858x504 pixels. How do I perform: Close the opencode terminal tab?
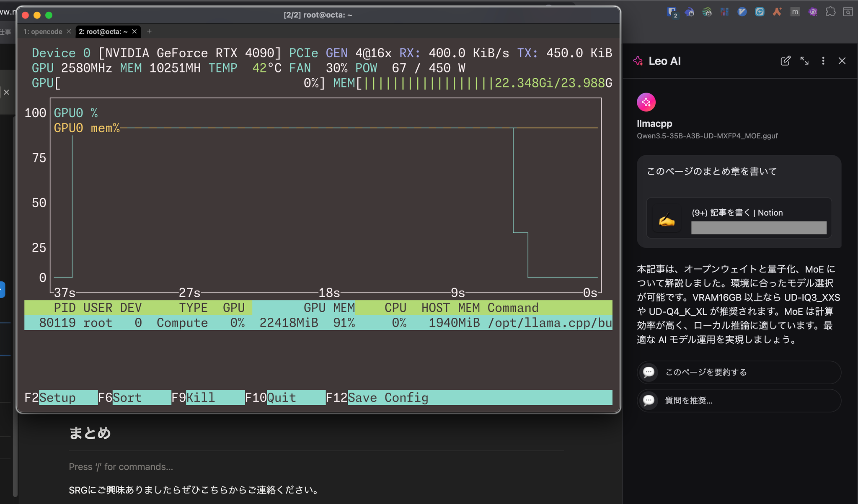pyautogui.click(x=69, y=32)
